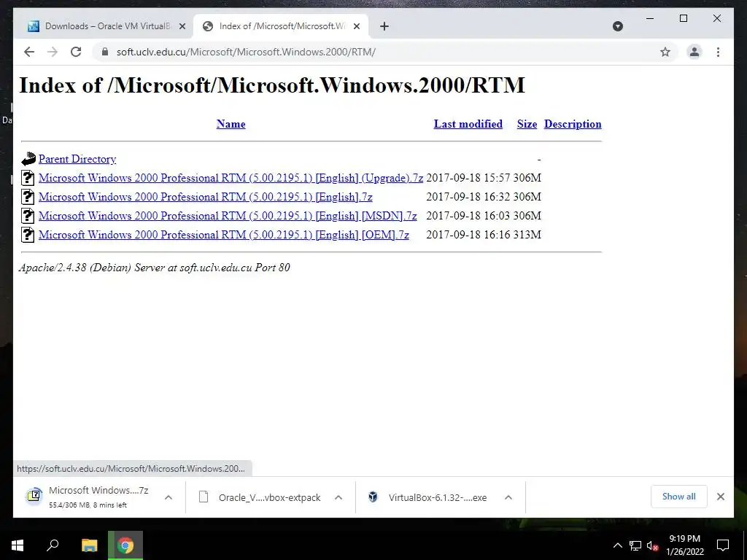Screen dimensions: 747x560
Task: Go back using the browser back arrow
Action: pos(29,52)
